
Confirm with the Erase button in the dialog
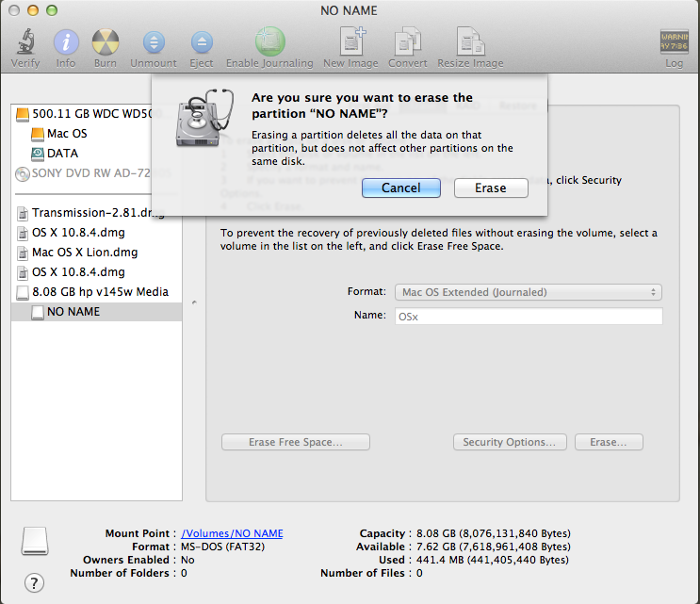(x=491, y=188)
